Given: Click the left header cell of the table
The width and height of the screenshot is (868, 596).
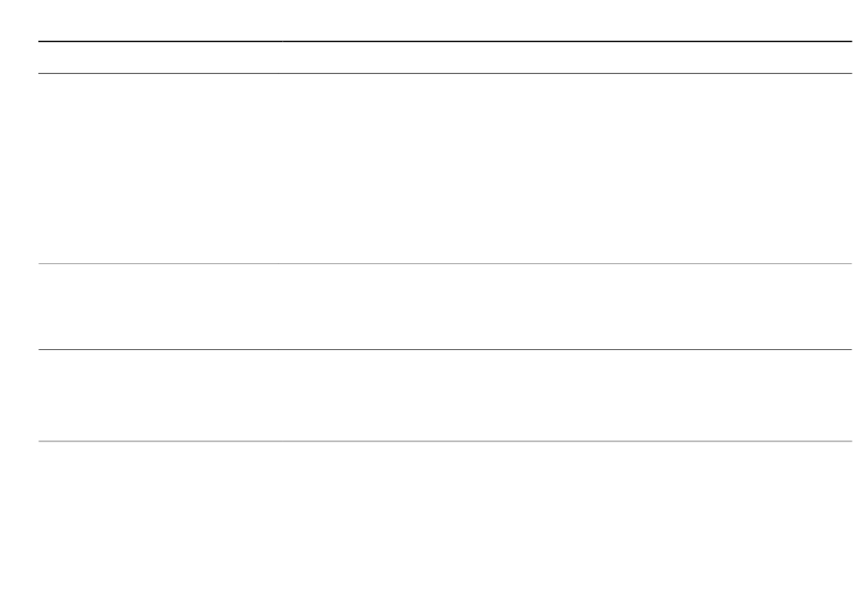Looking at the screenshot, I should click(x=160, y=58).
